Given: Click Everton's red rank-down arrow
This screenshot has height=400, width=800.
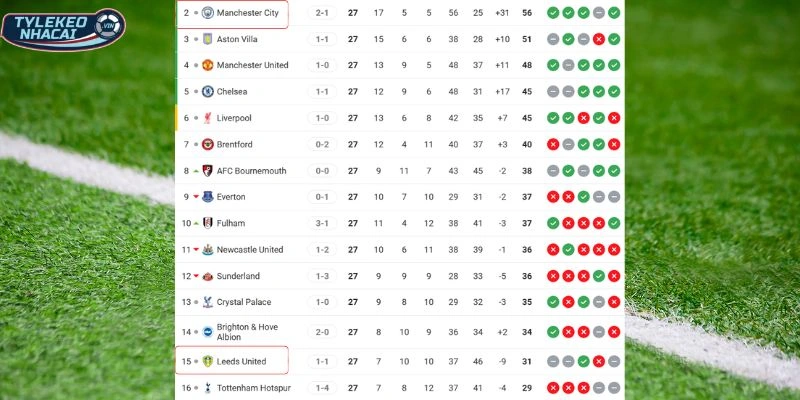Looking at the screenshot, I should (x=196, y=197).
